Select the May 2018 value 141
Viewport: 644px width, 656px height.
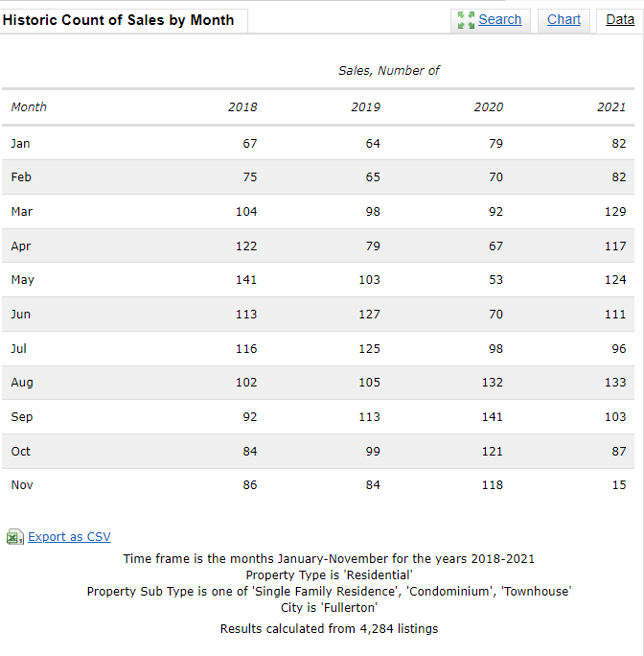point(246,279)
